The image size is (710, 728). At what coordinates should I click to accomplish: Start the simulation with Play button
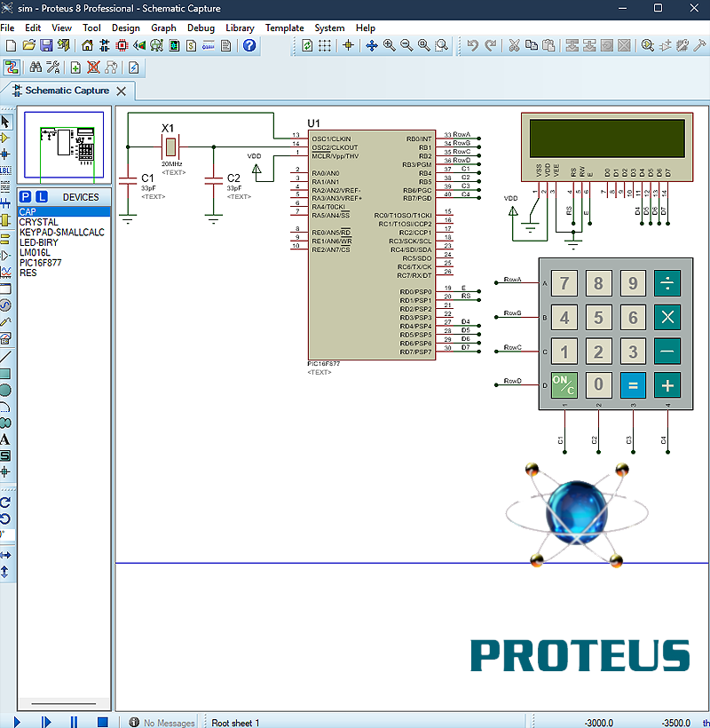(x=17, y=722)
